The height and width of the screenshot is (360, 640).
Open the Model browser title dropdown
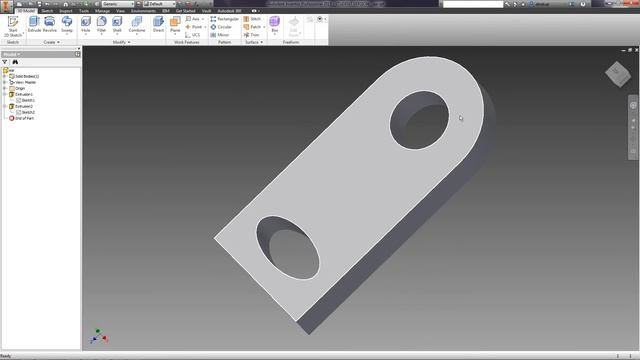[x=12, y=54]
